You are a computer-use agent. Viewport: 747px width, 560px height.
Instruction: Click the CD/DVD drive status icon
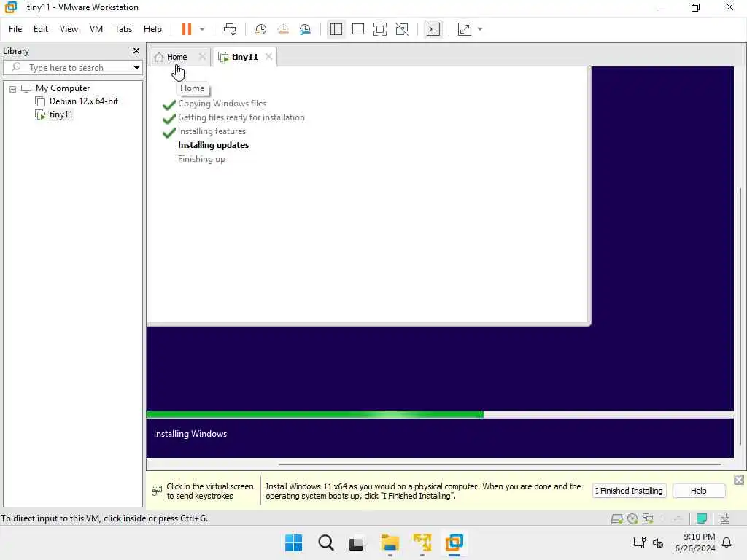tap(632, 518)
